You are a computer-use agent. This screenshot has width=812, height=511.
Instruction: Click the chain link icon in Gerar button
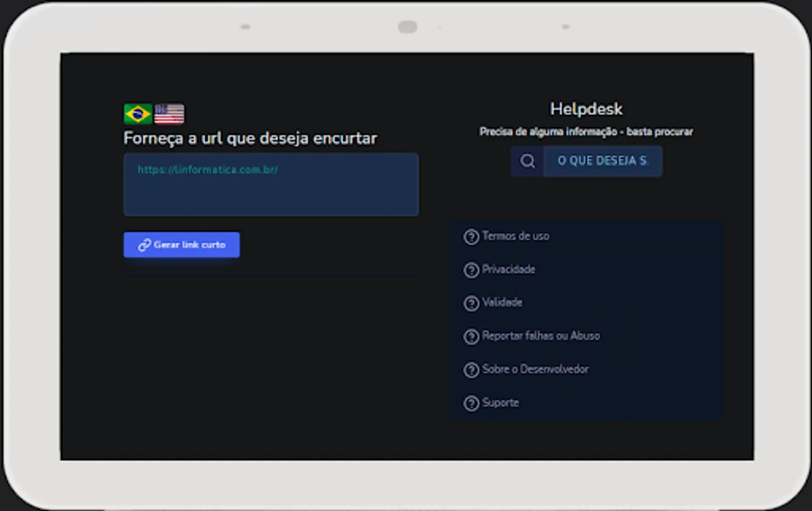pyautogui.click(x=144, y=245)
